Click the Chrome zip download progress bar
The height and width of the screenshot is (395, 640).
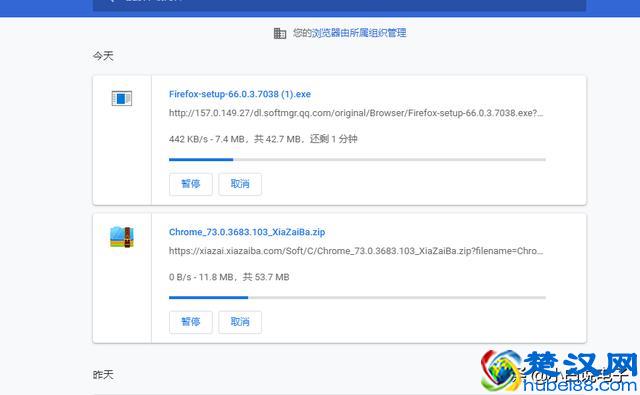[357, 297]
